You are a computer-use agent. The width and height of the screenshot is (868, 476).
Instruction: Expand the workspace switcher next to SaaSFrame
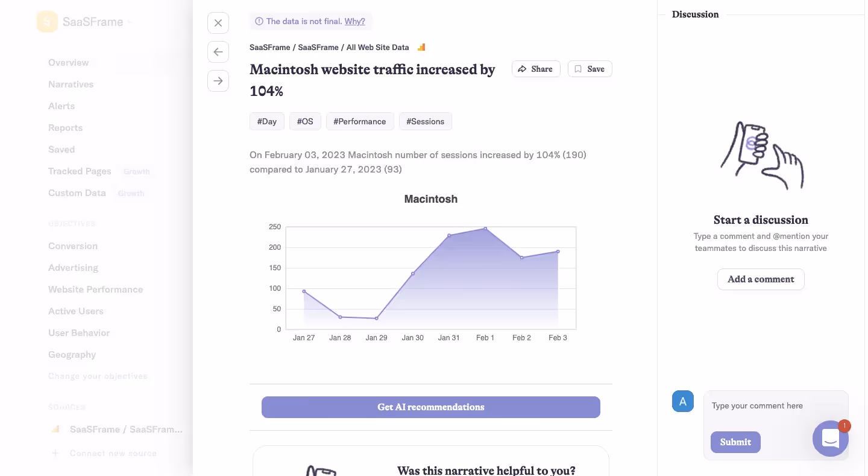point(128,21)
